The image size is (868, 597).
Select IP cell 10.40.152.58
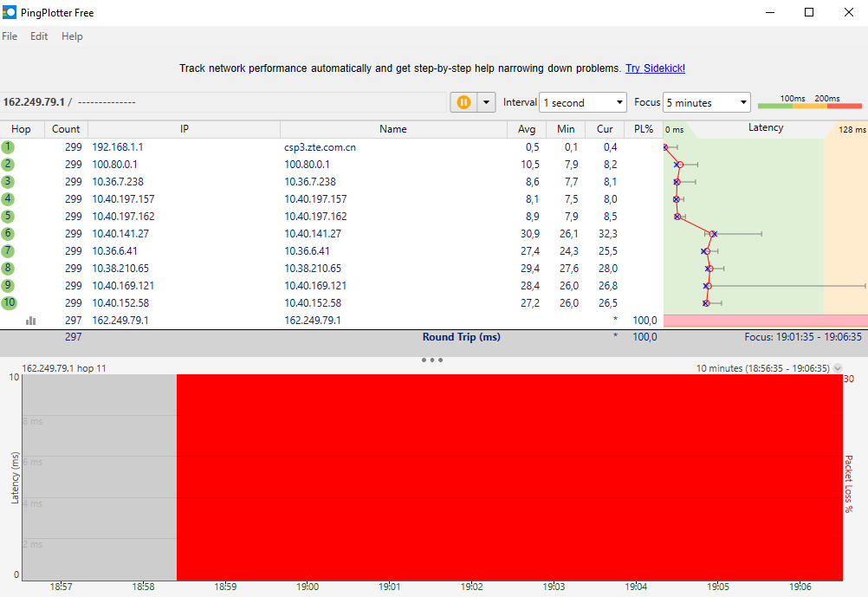pyautogui.click(x=120, y=303)
